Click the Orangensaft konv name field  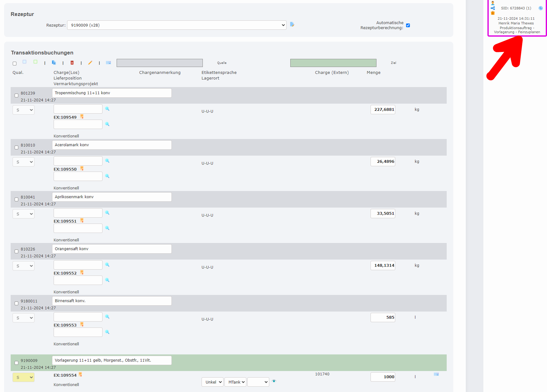112,249
